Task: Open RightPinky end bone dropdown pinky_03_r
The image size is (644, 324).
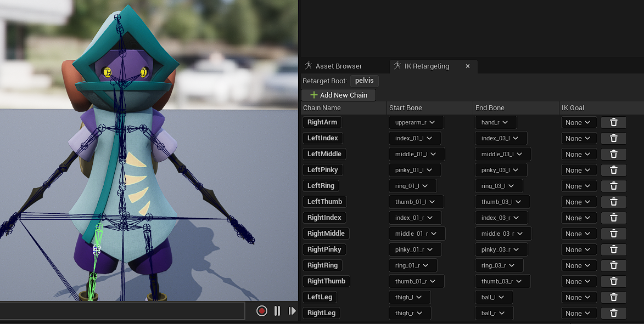Action: tap(501, 249)
